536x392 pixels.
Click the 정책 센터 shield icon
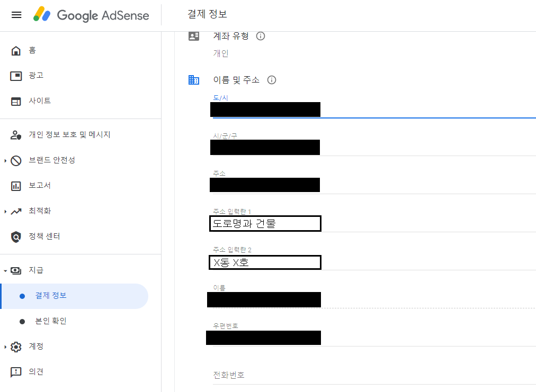[x=16, y=236]
